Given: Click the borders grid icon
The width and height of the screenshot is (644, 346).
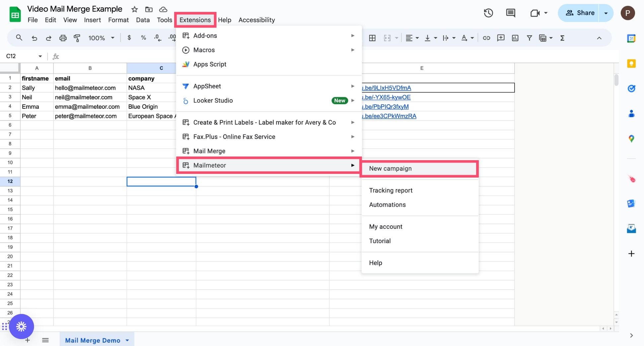Looking at the screenshot, I should point(372,38).
